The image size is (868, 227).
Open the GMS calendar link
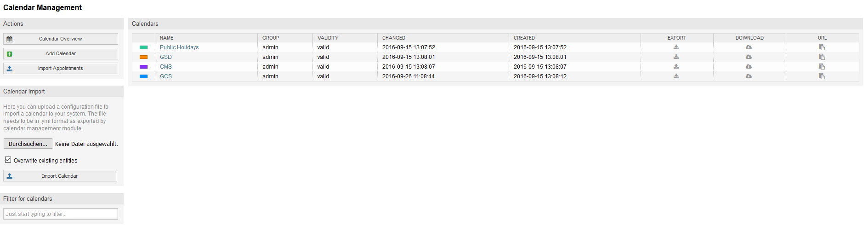coord(166,67)
